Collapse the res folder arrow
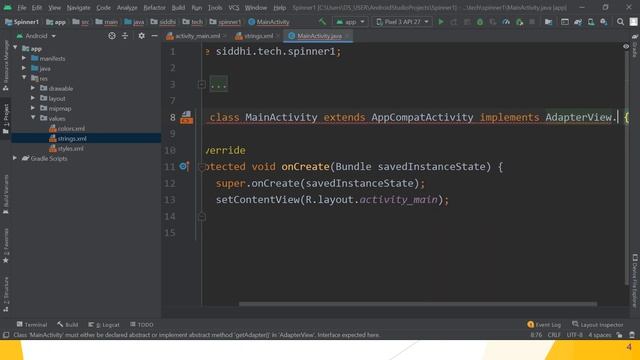This screenshot has width=640, height=360. click(x=24, y=78)
